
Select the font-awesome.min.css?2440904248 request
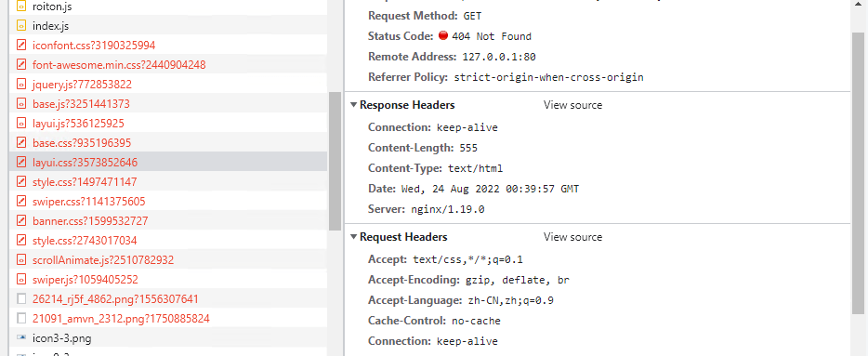tap(169, 65)
